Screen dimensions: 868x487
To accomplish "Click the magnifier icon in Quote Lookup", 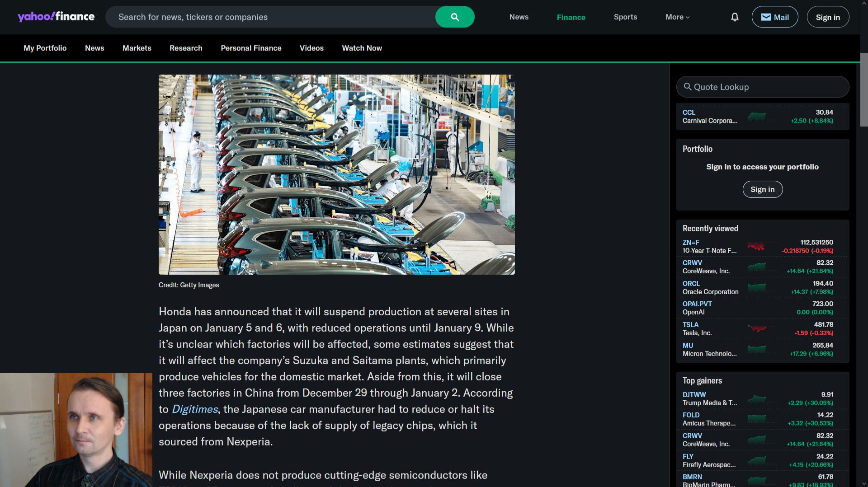I will tap(688, 87).
